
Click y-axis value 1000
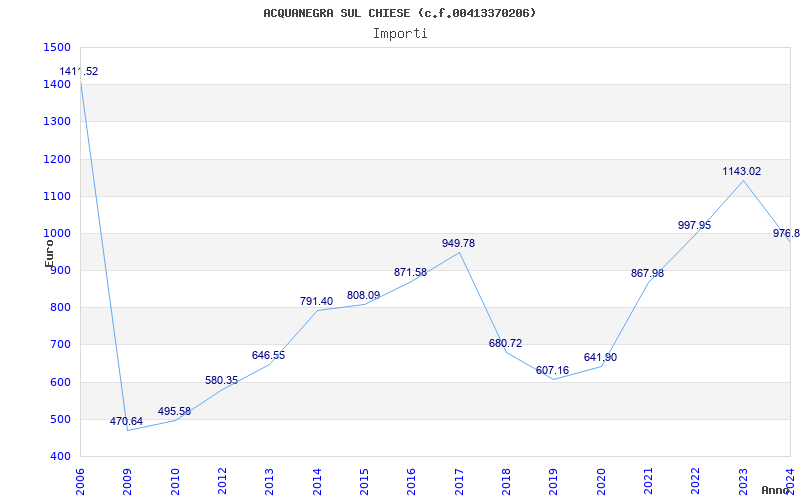point(57,234)
